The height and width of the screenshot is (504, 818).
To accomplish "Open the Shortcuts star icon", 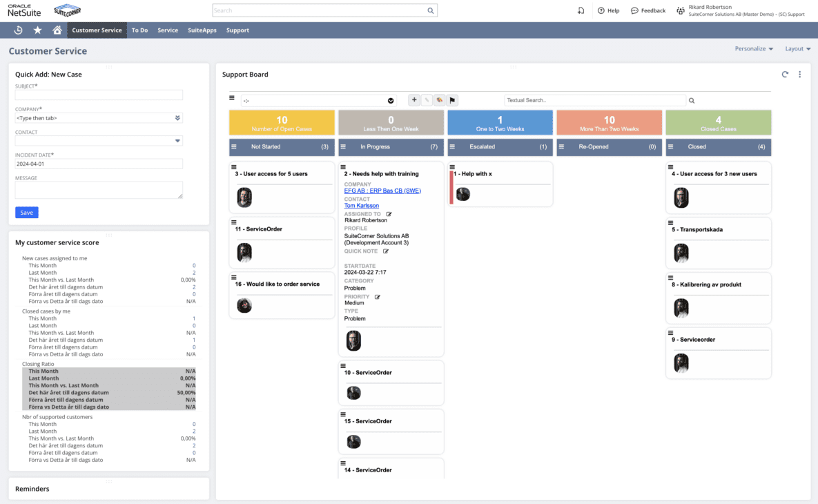I will pyautogui.click(x=37, y=30).
